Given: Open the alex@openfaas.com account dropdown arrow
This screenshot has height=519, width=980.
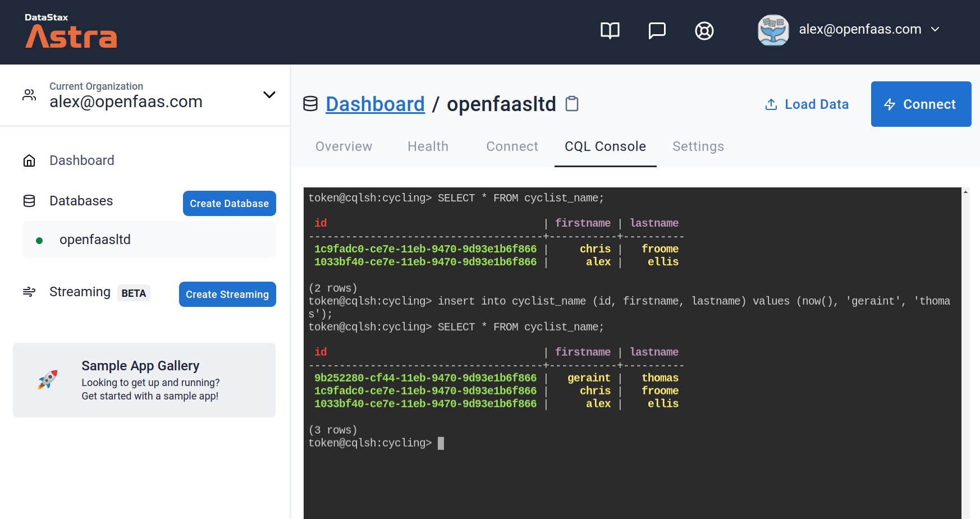Looking at the screenshot, I should pyautogui.click(x=935, y=29).
